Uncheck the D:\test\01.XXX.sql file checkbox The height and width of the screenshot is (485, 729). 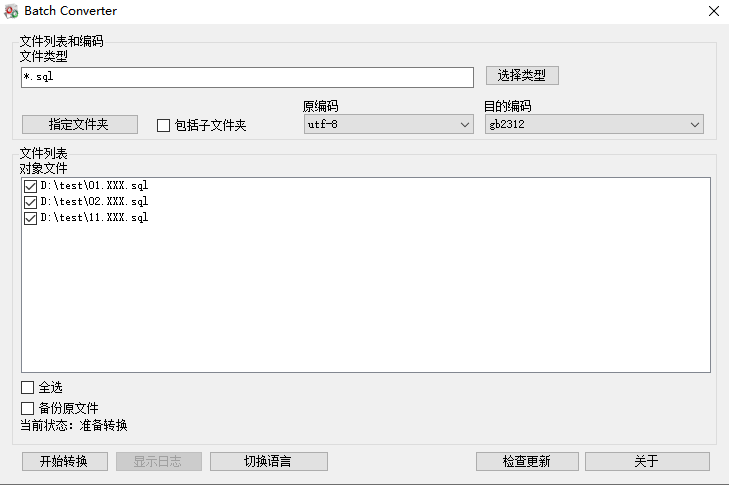coord(30,186)
